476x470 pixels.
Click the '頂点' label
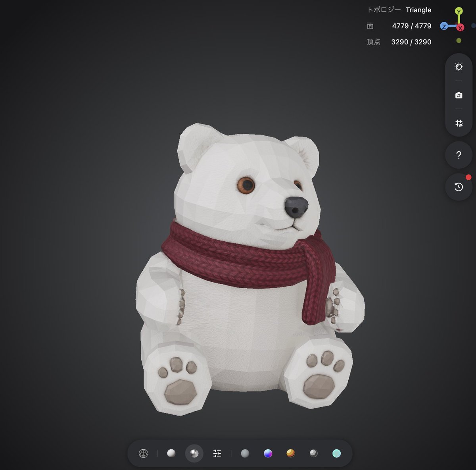click(374, 42)
